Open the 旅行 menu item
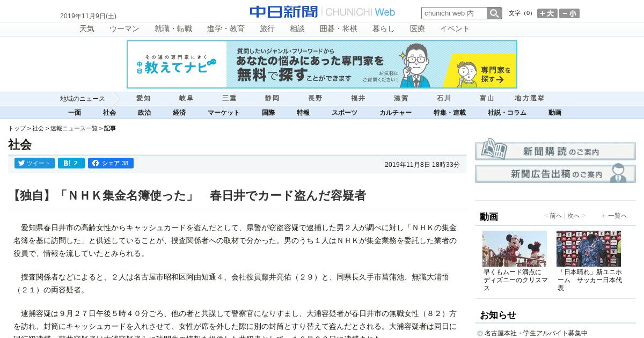The width and height of the screenshot is (644, 338). 267,29
